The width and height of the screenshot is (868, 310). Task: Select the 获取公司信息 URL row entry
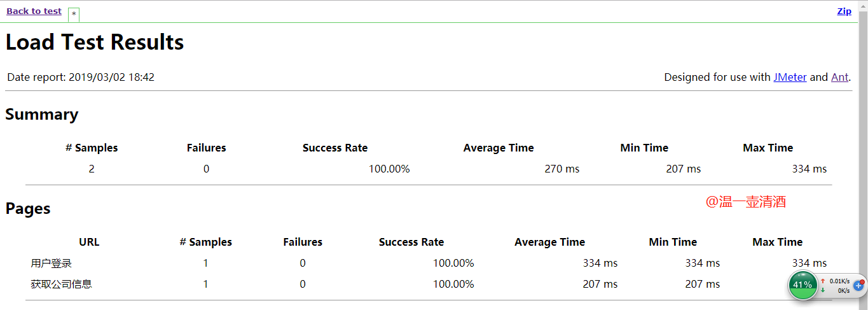point(61,284)
